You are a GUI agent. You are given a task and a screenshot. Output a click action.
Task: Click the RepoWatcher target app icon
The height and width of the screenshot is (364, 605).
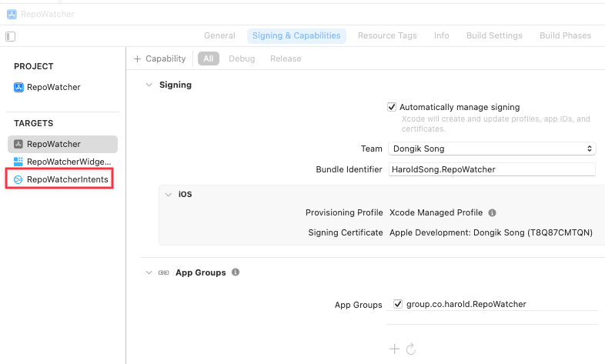(18, 144)
